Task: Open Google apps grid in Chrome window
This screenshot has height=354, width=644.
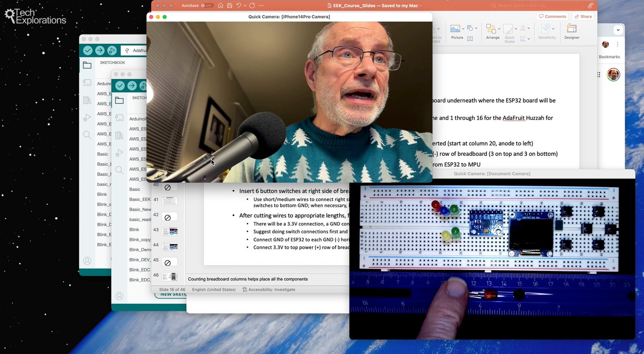Action: click(599, 75)
